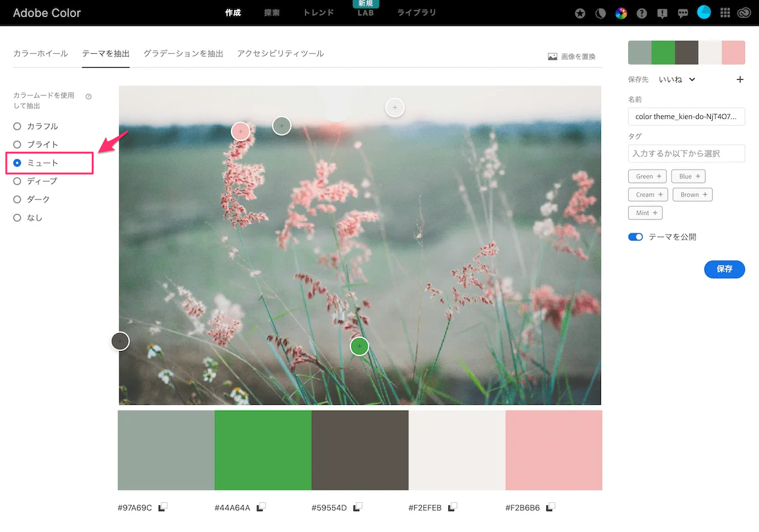Image resolution: width=759 pixels, height=532 pixels.
Task: Click the Creative Cloud icon
Action: click(746, 13)
